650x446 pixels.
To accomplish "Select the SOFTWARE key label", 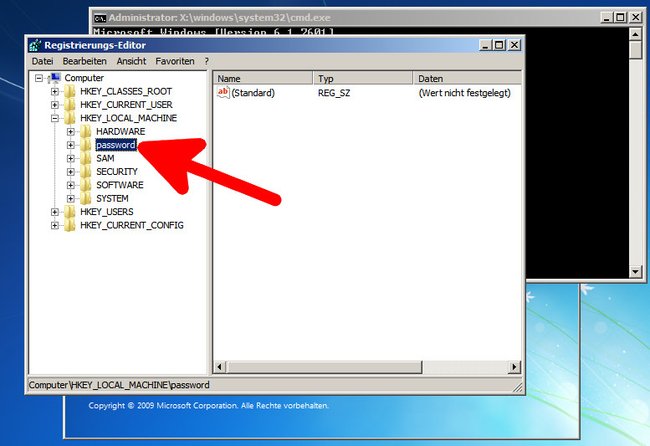I will click(x=120, y=185).
